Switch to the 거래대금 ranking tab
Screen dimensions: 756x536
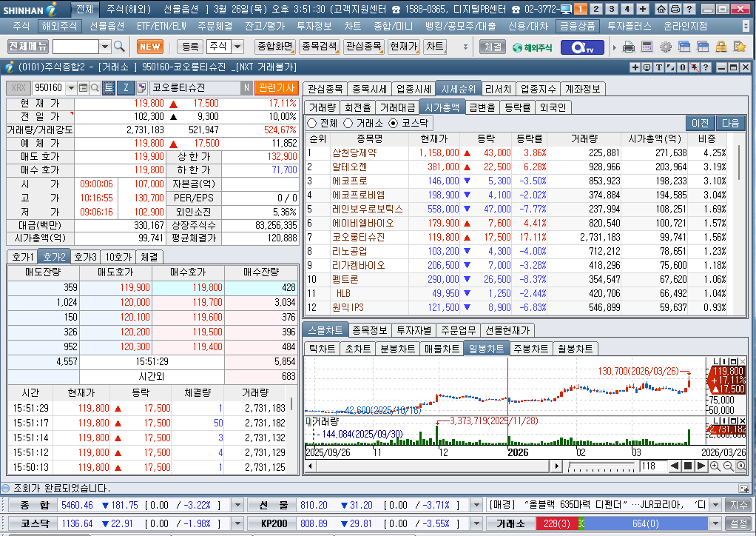tap(397, 107)
